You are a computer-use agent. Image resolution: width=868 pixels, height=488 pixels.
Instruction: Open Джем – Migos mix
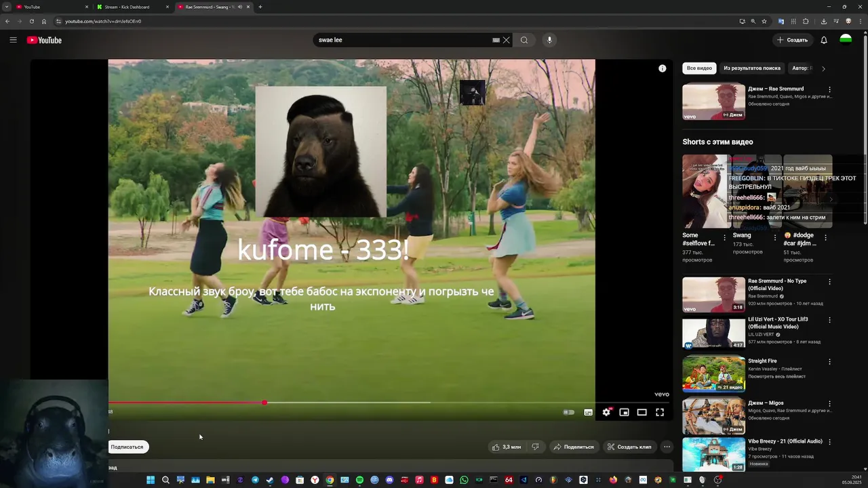coord(713,415)
